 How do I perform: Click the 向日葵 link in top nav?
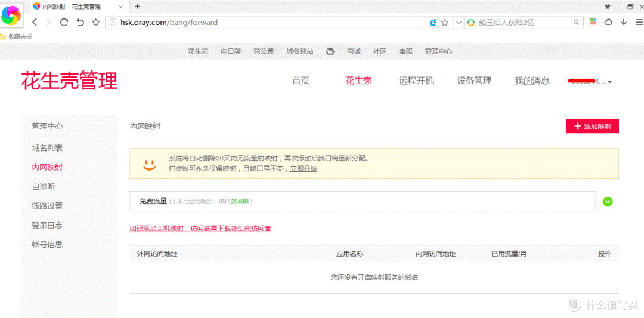tap(231, 51)
